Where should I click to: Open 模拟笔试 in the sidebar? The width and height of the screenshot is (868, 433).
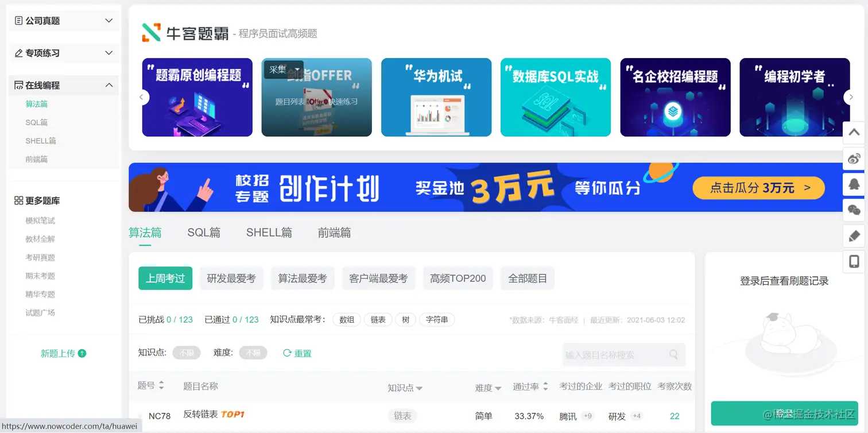[40, 221]
